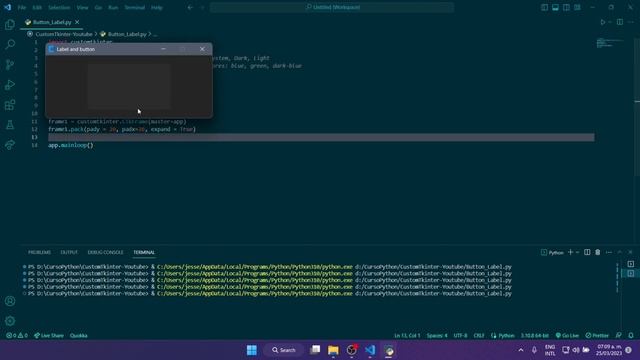Kill the terminal with trash icon

tap(598, 252)
